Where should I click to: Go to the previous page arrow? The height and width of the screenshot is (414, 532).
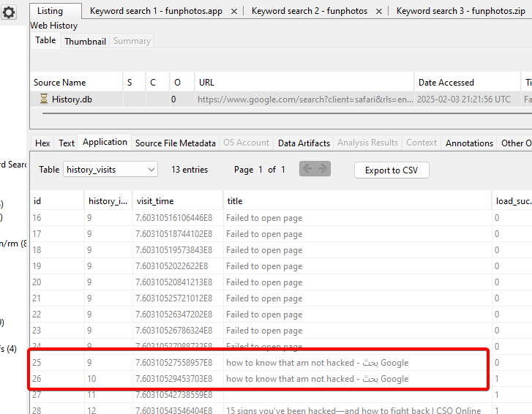click(307, 170)
